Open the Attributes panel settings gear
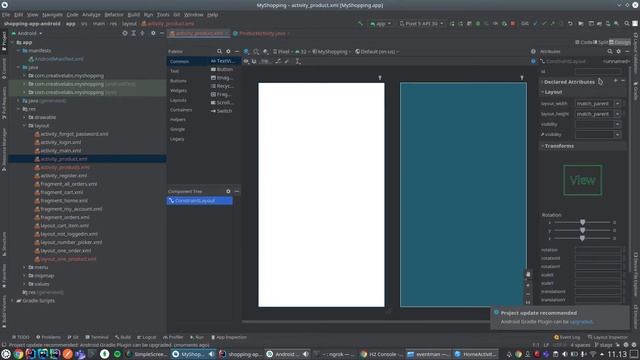 pos(618,51)
